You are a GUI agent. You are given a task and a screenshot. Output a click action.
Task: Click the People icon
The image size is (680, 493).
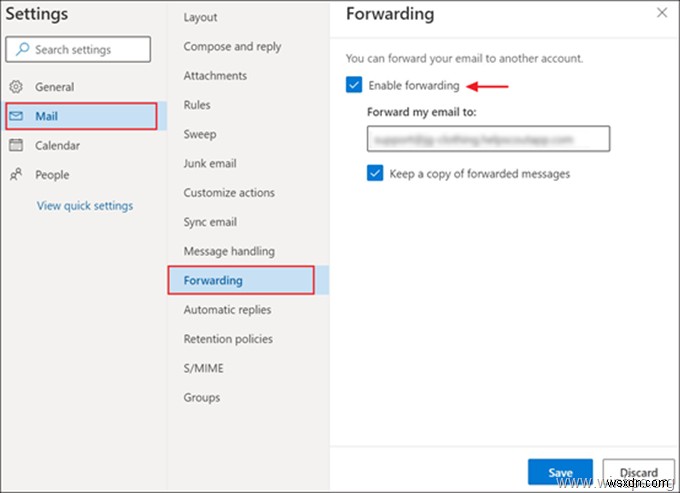click(x=16, y=175)
